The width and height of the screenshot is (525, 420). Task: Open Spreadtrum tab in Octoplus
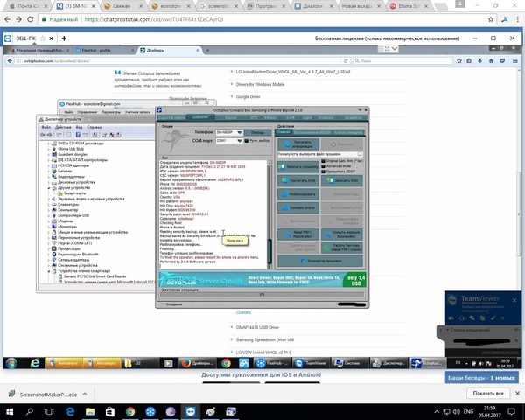tap(353, 117)
